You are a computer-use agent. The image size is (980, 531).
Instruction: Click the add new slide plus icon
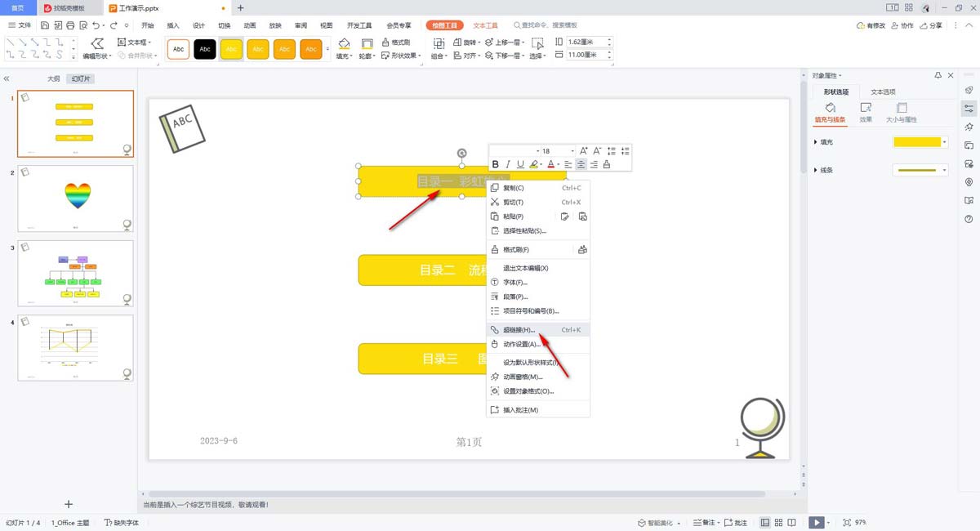(x=69, y=504)
